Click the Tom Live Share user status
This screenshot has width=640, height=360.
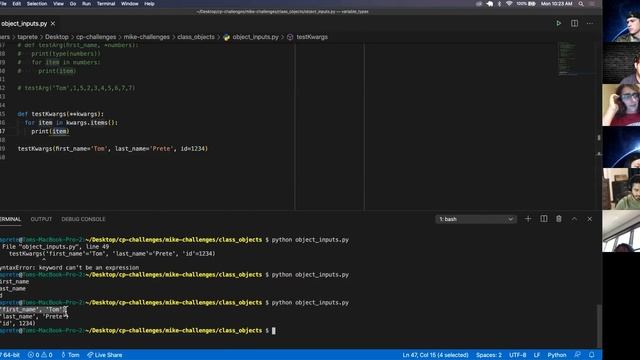(x=70, y=355)
